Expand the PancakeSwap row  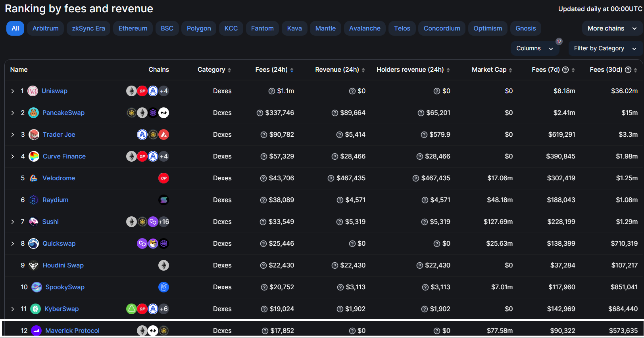(13, 113)
